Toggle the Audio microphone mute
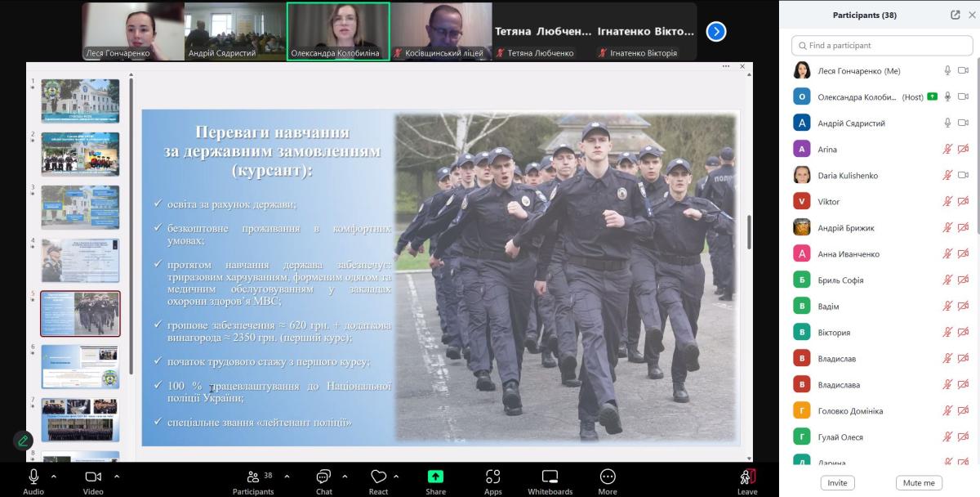Viewport: 980px width, 497px height. 33,477
